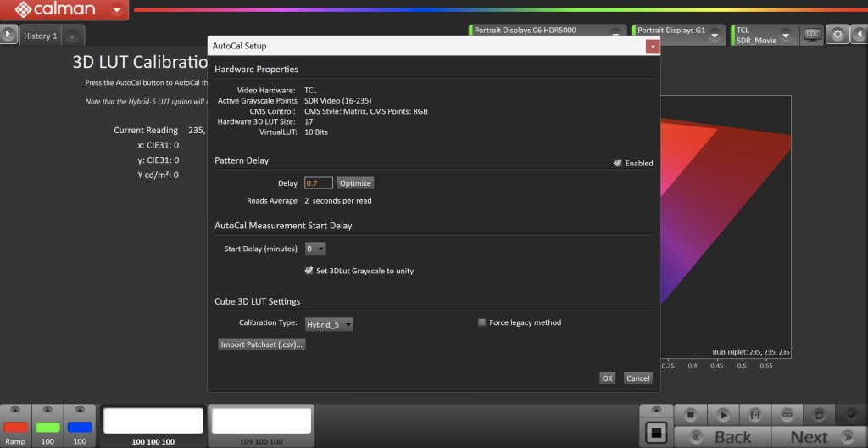Viewport: 868px width, 448px height.
Task: Go Back to the previous step
Action: [x=722, y=437]
